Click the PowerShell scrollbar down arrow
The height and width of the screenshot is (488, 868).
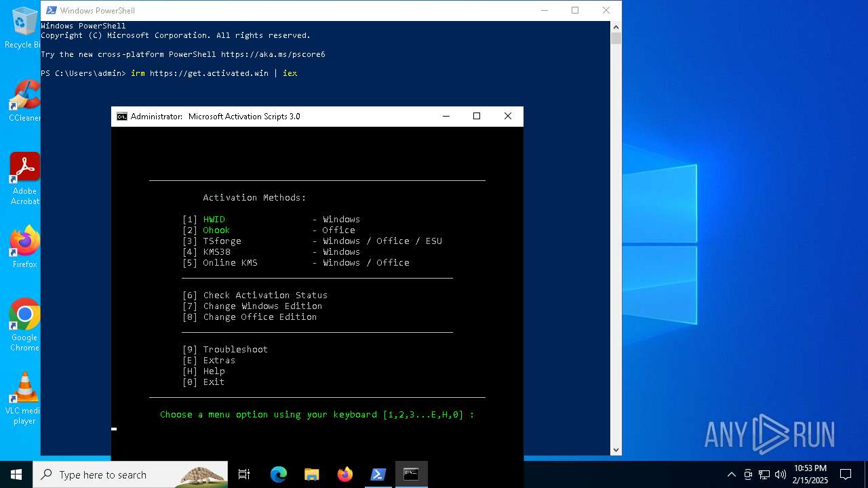point(616,449)
